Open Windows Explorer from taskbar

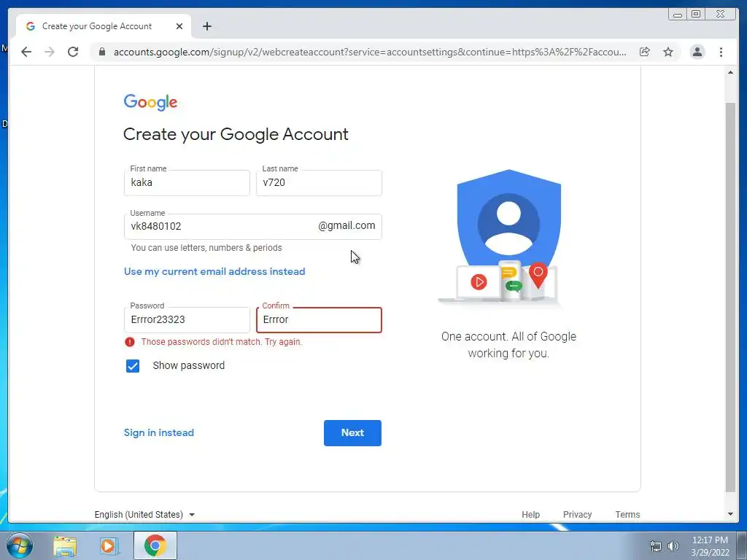click(x=65, y=545)
